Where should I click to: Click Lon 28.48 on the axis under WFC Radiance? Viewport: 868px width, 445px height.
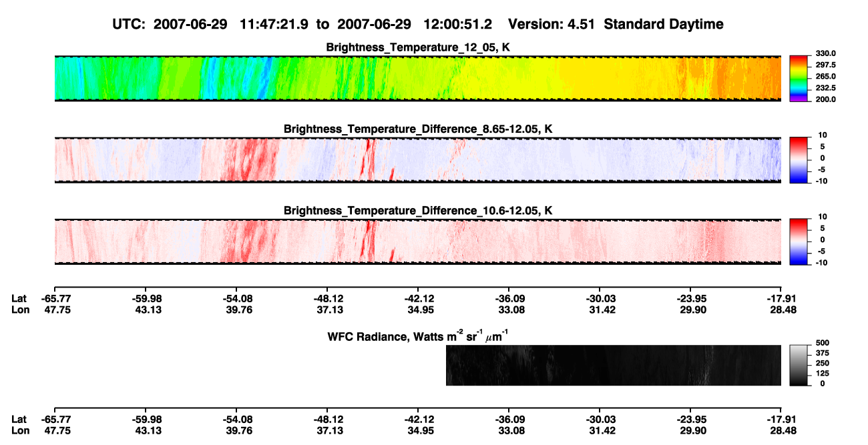pyautogui.click(x=781, y=430)
